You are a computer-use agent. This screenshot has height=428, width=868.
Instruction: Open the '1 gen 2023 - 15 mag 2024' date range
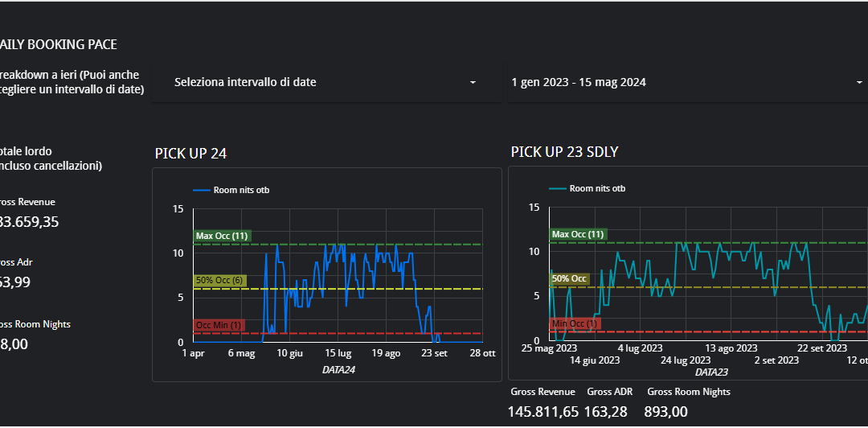[x=579, y=82]
